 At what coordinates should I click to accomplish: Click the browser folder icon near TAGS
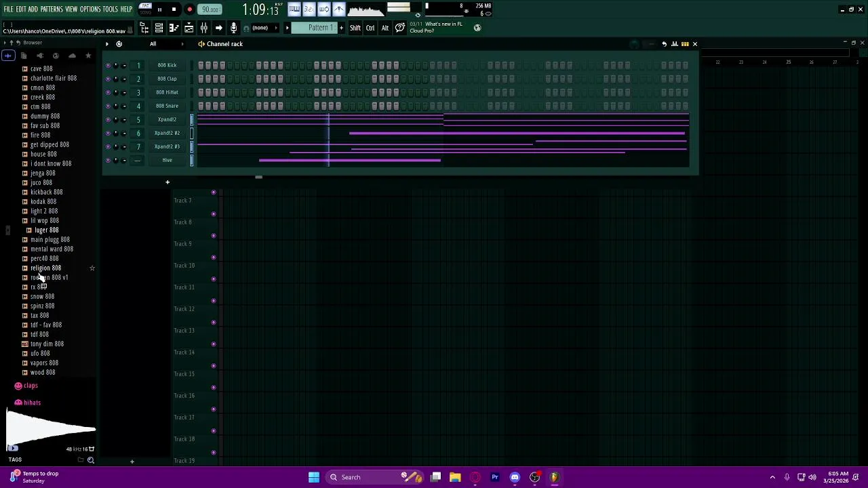click(81, 460)
